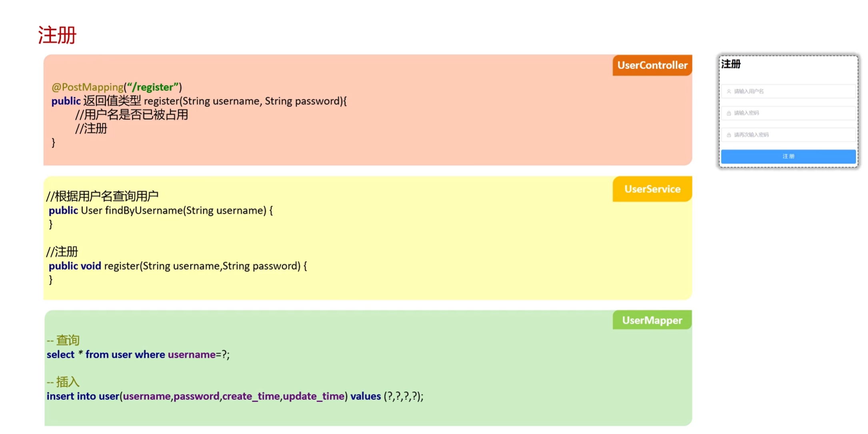Viewport: 868px width, 434px height.
Task: Focus the 请输入密码 password input
Action: pos(790,113)
